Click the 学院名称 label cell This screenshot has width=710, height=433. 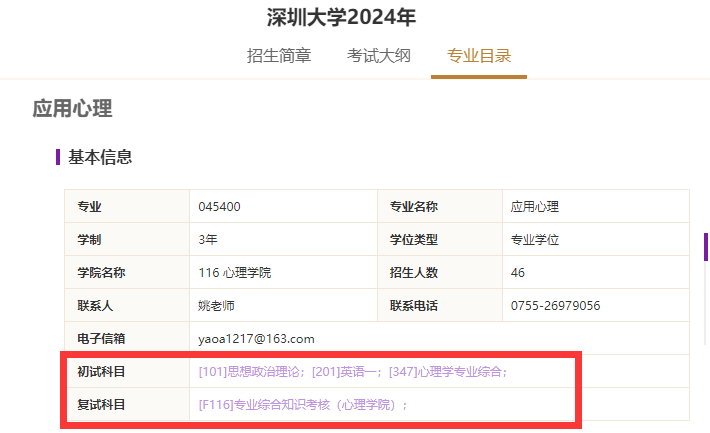coord(127,273)
